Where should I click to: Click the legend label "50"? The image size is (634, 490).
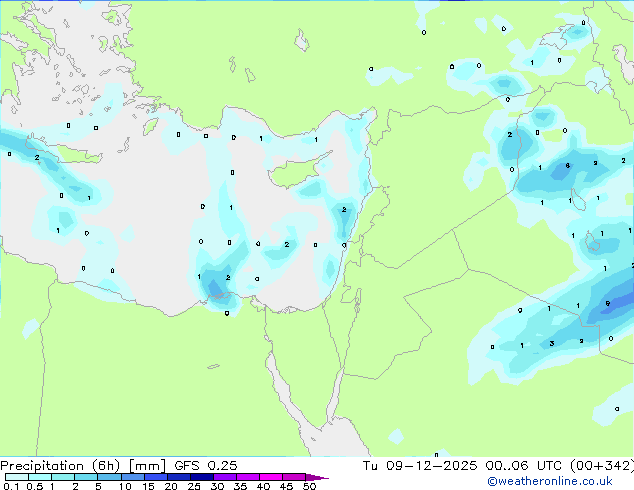click(309, 486)
